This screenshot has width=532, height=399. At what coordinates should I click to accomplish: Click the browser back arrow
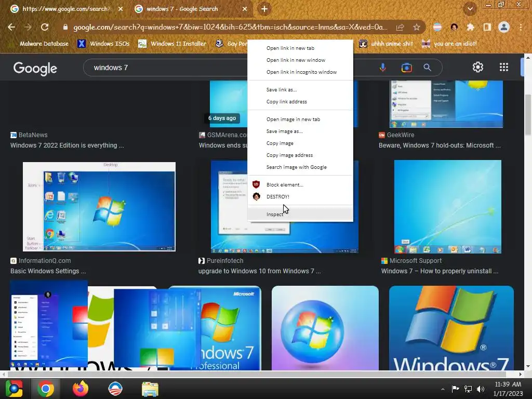[11, 27]
